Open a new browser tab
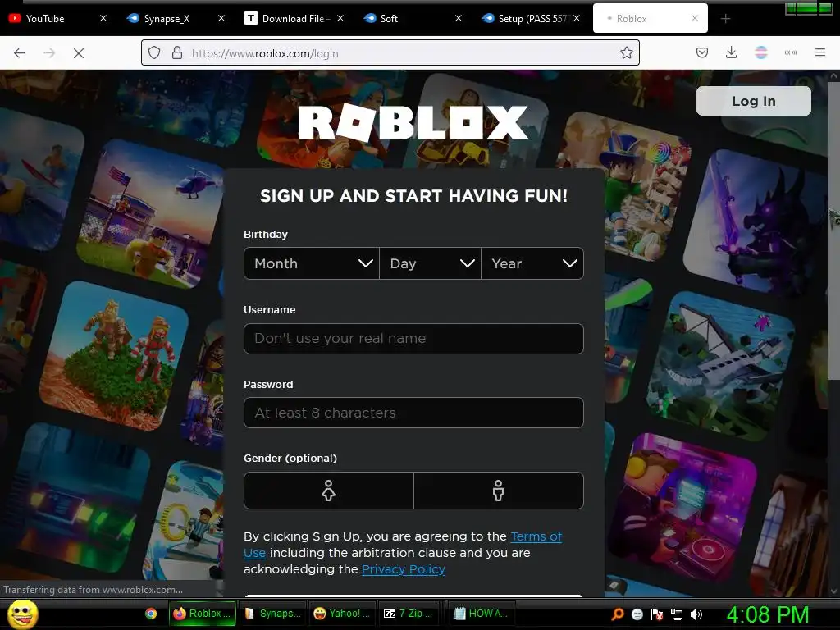 [x=725, y=19]
